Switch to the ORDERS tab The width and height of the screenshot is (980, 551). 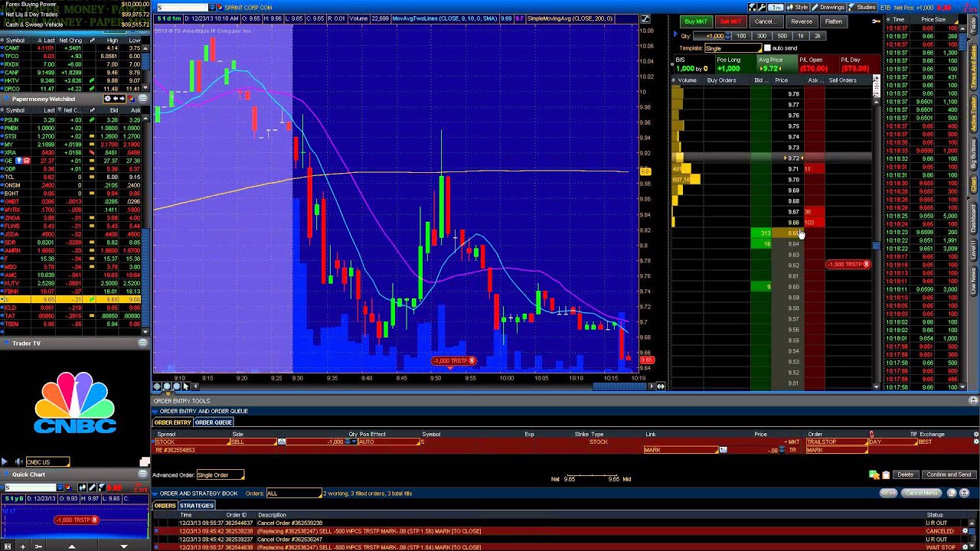(165, 506)
